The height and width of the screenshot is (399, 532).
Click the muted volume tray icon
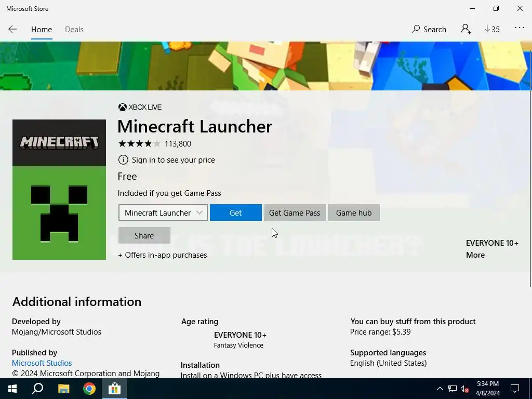point(465,389)
